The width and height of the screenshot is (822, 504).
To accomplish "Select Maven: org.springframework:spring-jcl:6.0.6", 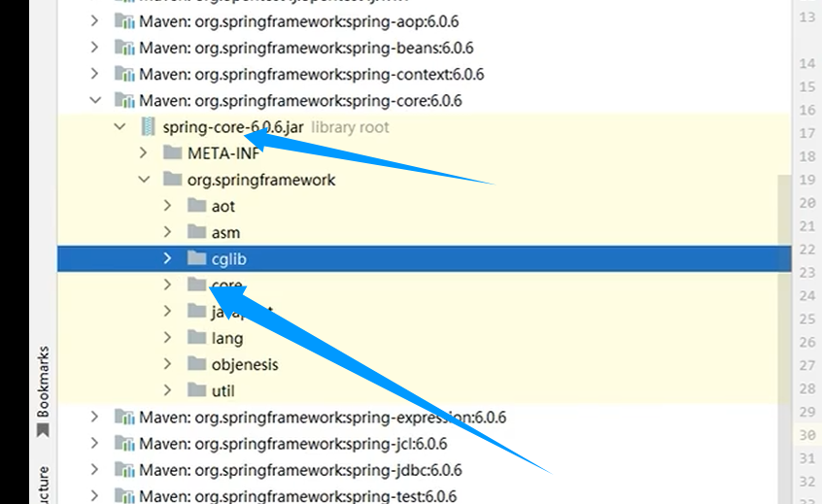I will click(x=293, y=444).
